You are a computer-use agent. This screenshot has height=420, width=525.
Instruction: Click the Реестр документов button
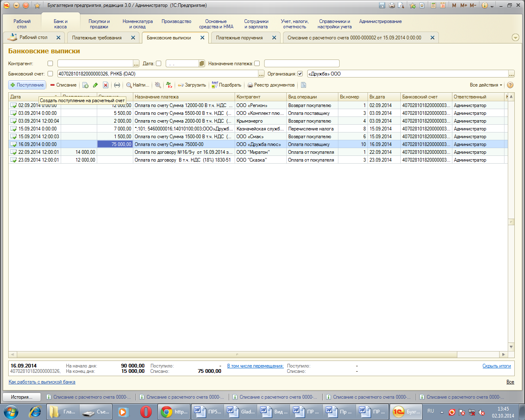(271, 85)
